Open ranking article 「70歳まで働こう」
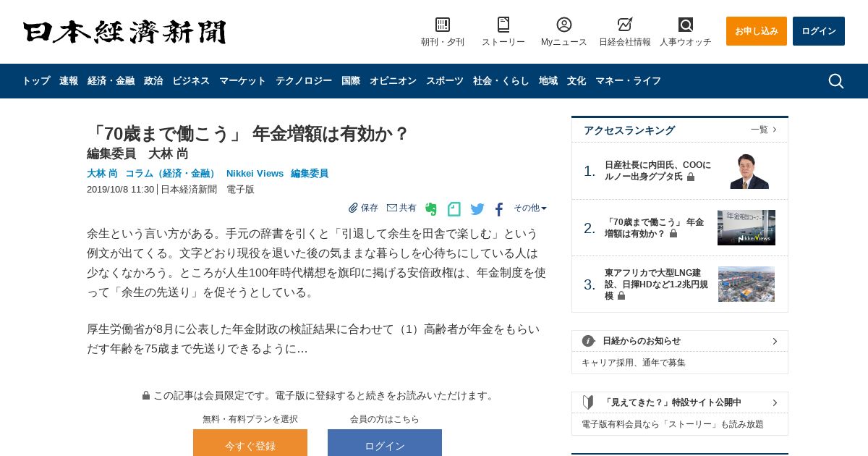 click(x=654, y=228)
